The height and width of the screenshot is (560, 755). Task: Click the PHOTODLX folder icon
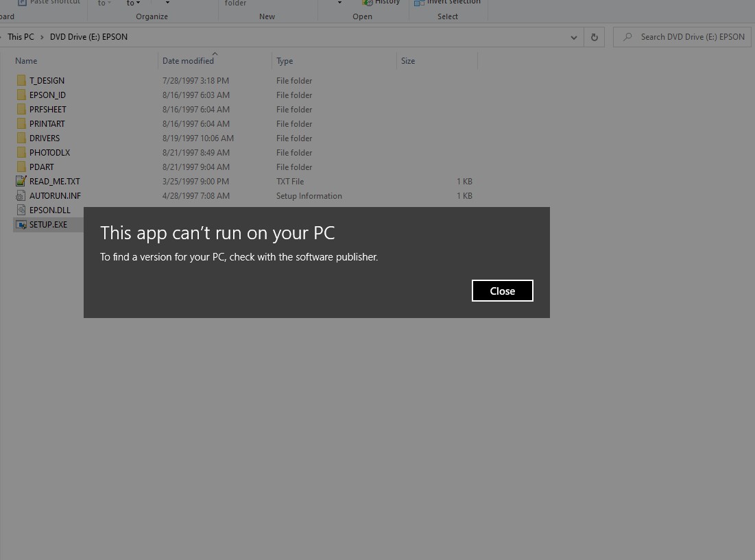21,152
